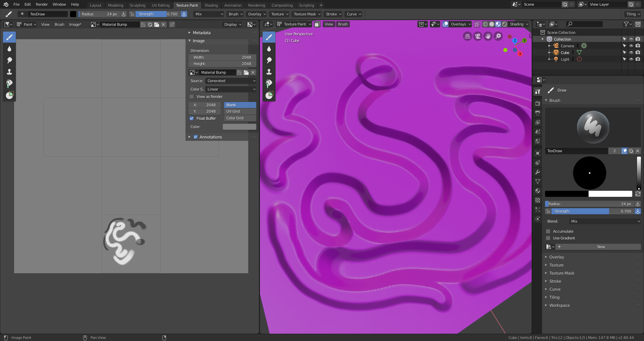Open the Blend dropdown in the brush properties
The height and width of the screenshot is (341, 644).
click(605, 221)
